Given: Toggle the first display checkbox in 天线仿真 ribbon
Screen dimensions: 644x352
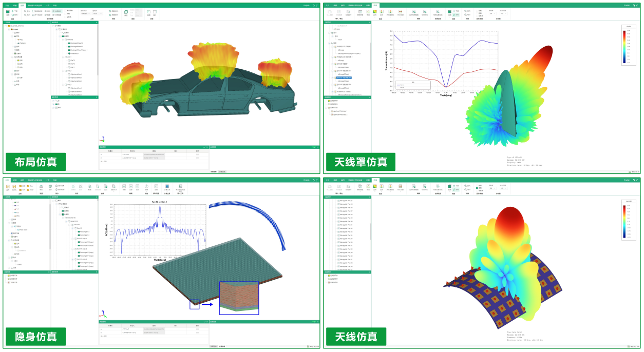Looking at the screenshot, I should [x=477, y=185].
